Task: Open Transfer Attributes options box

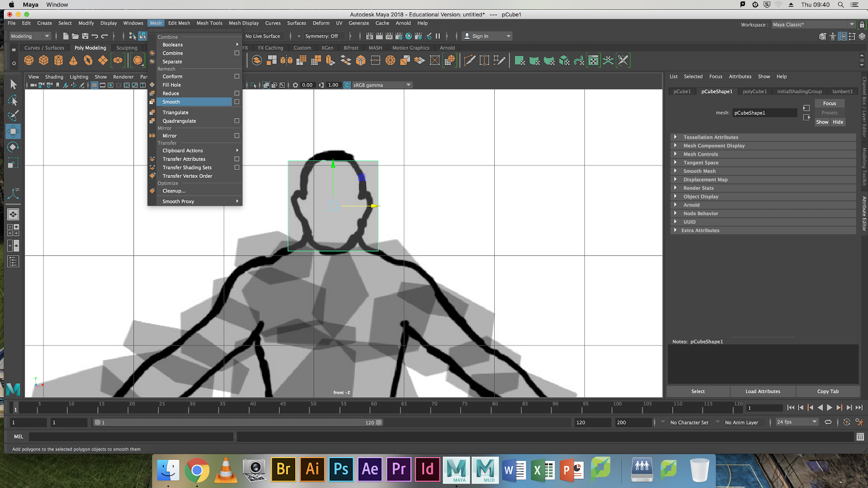Action: (237, 159)
